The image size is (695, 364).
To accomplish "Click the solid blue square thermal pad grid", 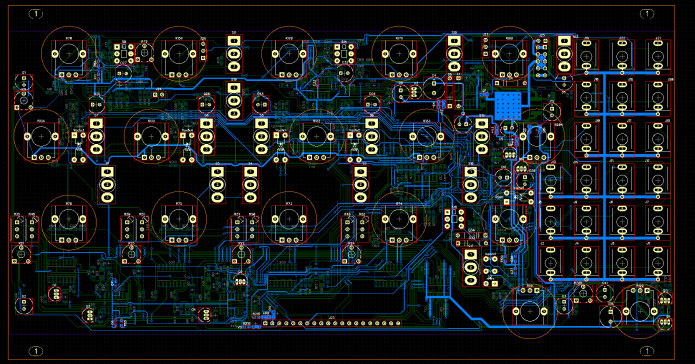I will (507, 106).
